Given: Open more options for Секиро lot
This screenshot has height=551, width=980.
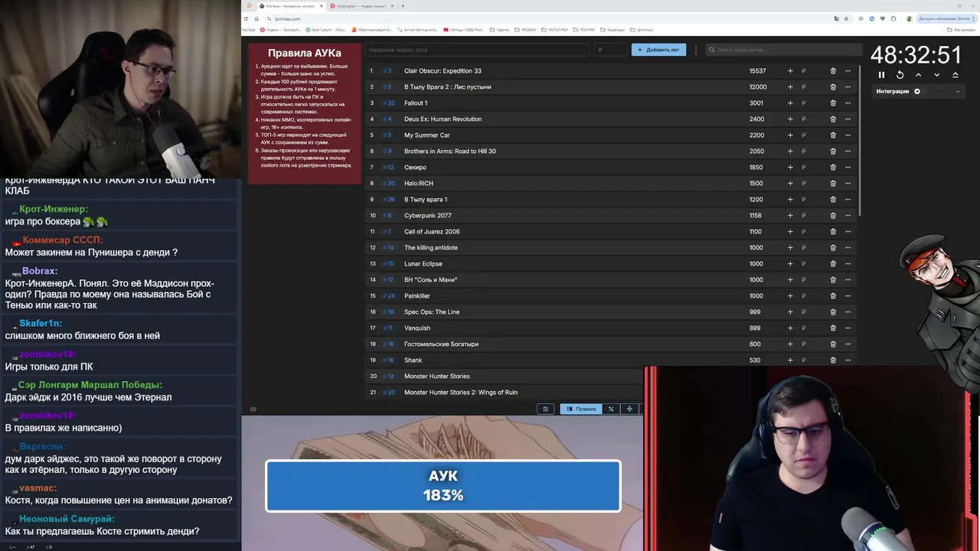Looking at the screenshot, I should pyautogui.click(x=848, y=168).
